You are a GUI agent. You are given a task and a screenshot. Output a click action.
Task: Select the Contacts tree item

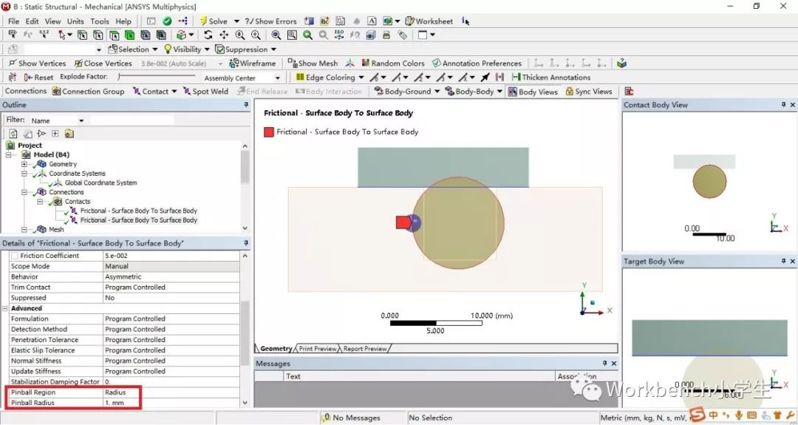[x=77, y=202]
